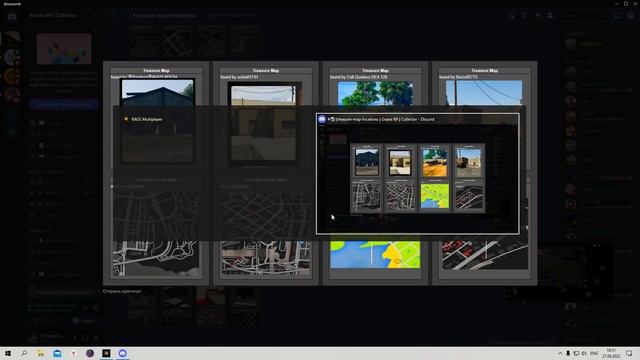Viewport: 640px width, 360px height.
Task: Launch Yandex browser from the taskbar
Action: point(73,353)
